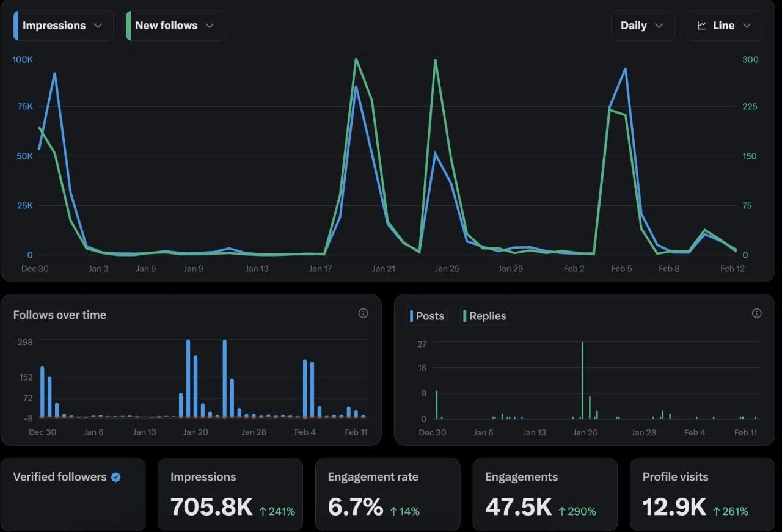This screenshot has height=532, width=782.
Task: Click the Dec 30 label on main chart
Action: [35, 269]
